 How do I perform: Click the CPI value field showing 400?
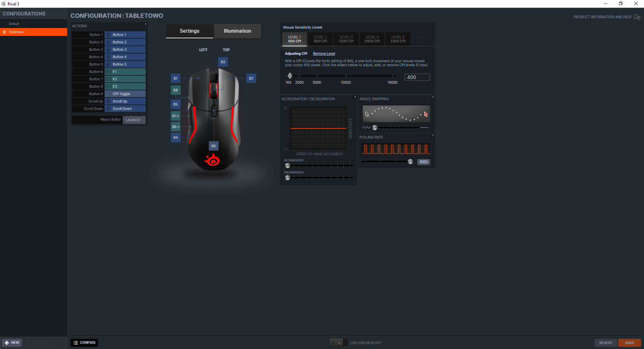(417, 77)
